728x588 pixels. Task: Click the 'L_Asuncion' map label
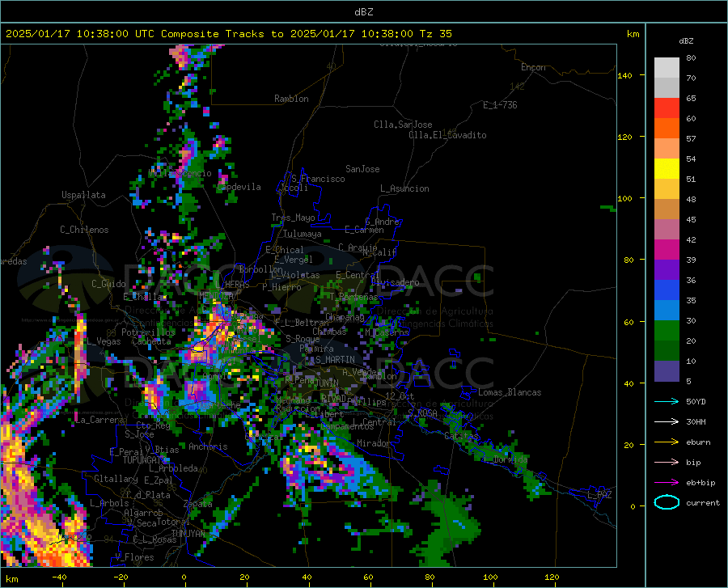coord(404,188)
